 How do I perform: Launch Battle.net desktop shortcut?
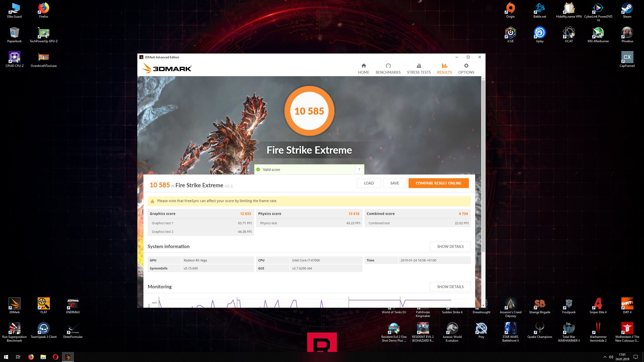[x=540, y=11]
